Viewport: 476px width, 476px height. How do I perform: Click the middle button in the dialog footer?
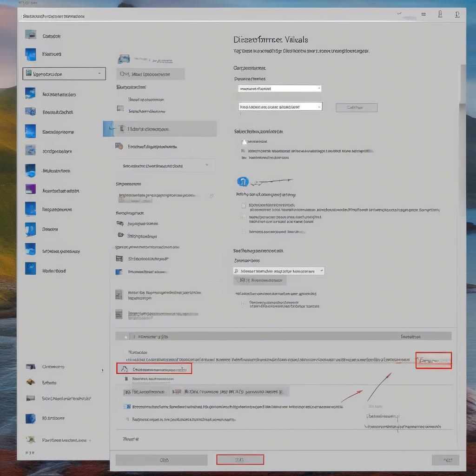point(240,459)
